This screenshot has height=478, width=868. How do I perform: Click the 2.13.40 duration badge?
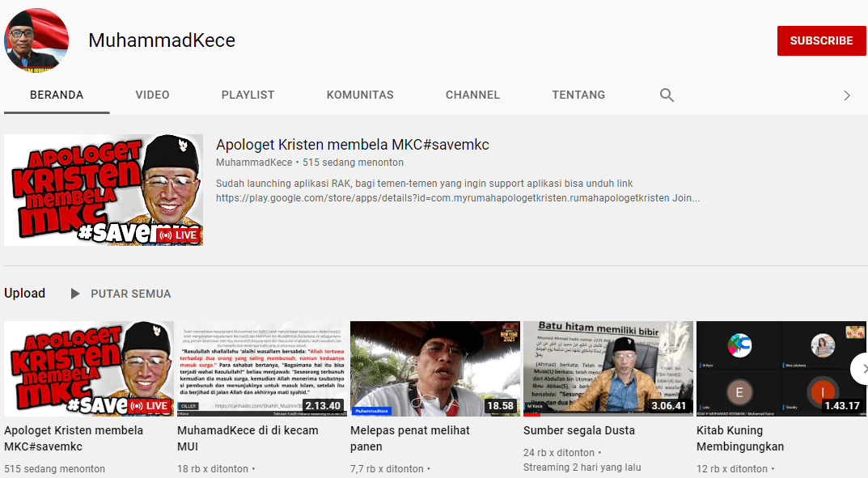coord(324,405)
